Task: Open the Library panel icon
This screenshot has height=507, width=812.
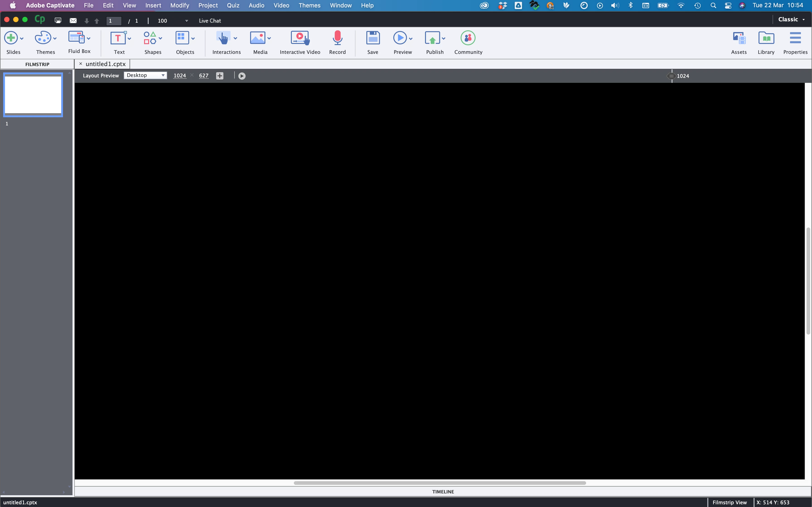Action: point(766,38)
